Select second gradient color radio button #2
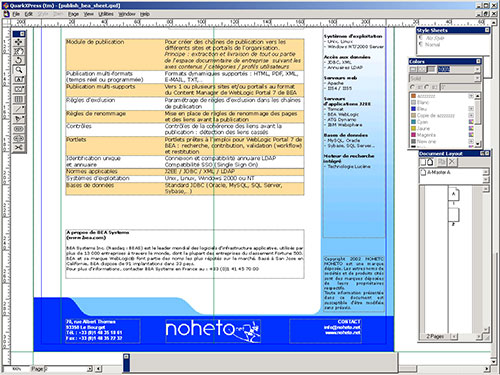 pos(427,87)
